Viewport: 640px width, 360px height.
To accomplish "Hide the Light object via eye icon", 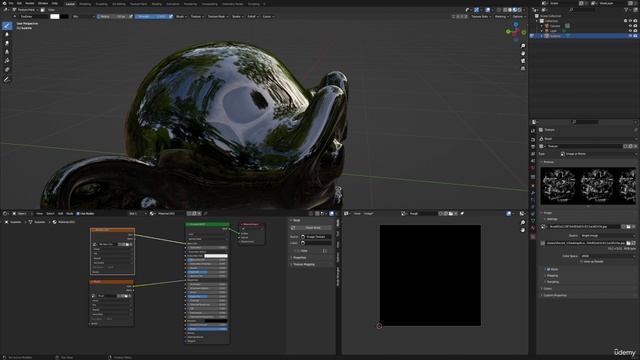I will [630, 31].
